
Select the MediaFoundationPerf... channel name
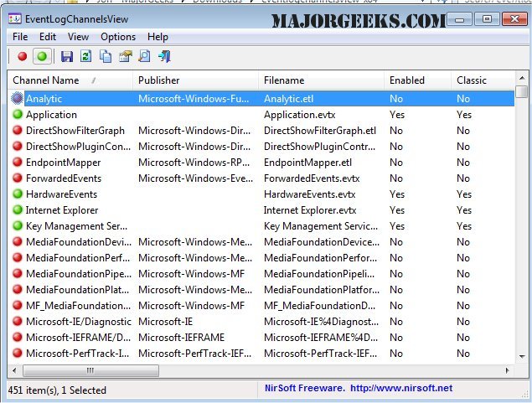coord(78,258)
